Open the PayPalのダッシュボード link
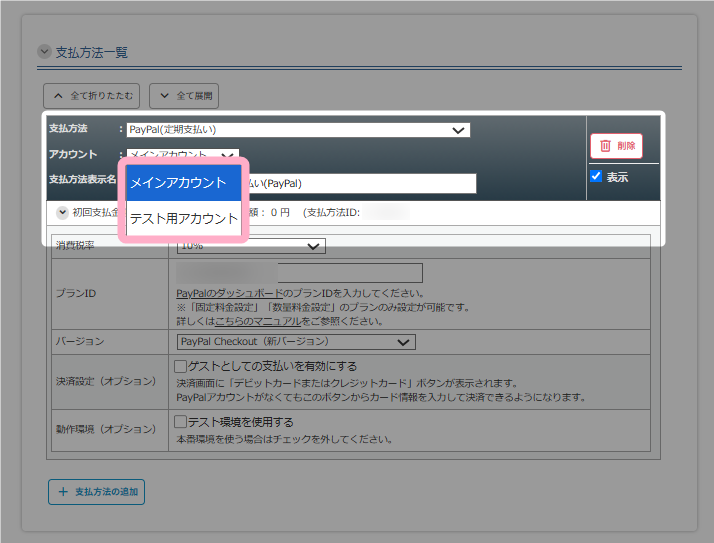Image resolution: width=714 pixels, height=543 pixels. pos(226,293)
